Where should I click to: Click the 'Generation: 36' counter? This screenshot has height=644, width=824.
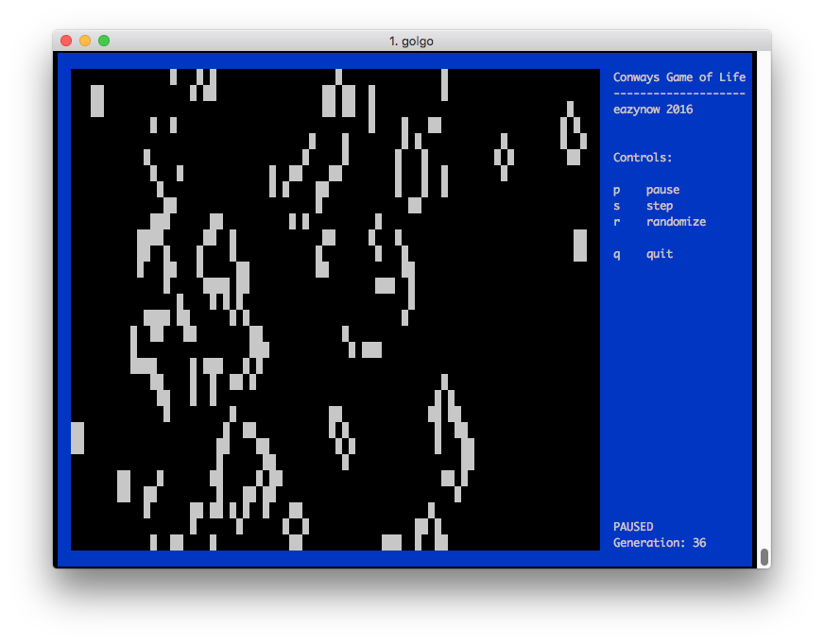click(x=660, y=543)
